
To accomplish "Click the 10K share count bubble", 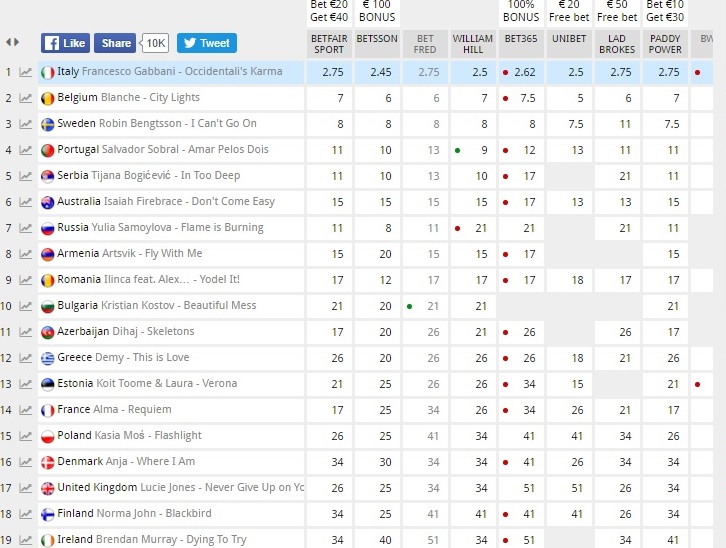I will click(x=155, y=43).
